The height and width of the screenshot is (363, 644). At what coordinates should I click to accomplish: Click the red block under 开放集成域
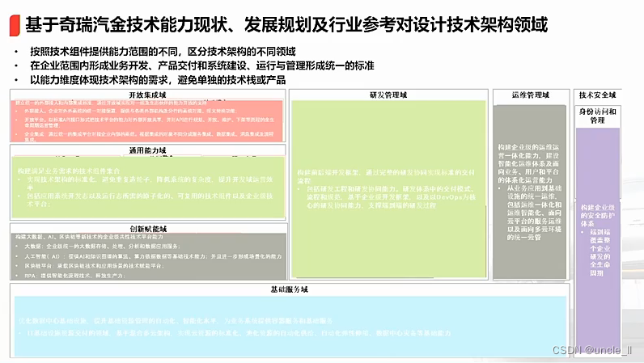pos(147,120)
